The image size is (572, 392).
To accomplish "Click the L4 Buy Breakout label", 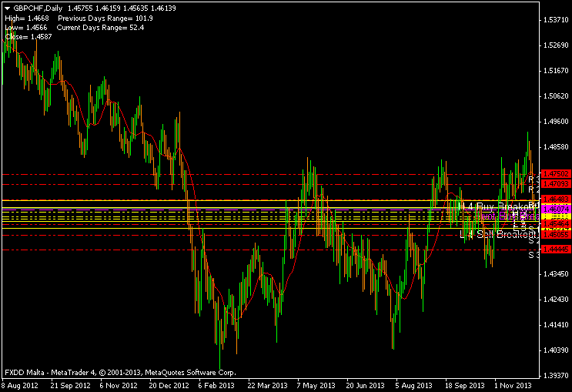I will [494, 206].
